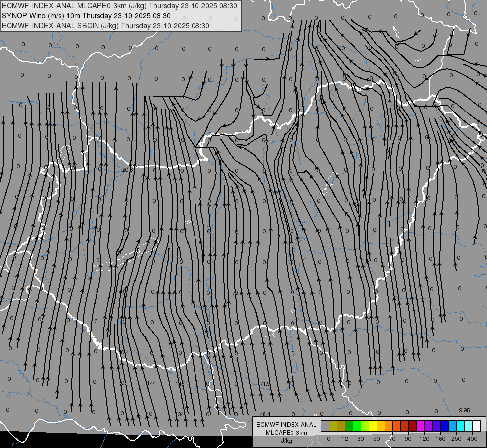
Task: Click the map value 9.95
Action: [x=464, y=410]
